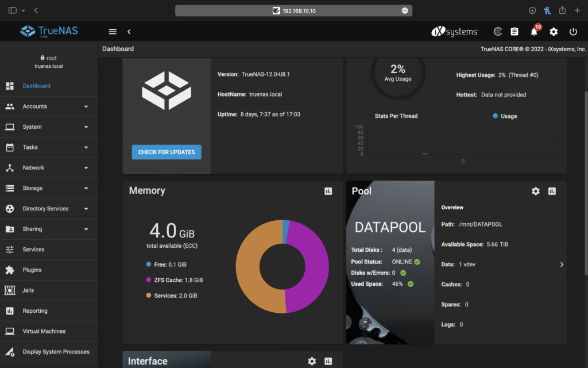Open Jails from the sidebar
Image resolution: width=588 pixels, height=368 pixels.
tap(49, 290)
